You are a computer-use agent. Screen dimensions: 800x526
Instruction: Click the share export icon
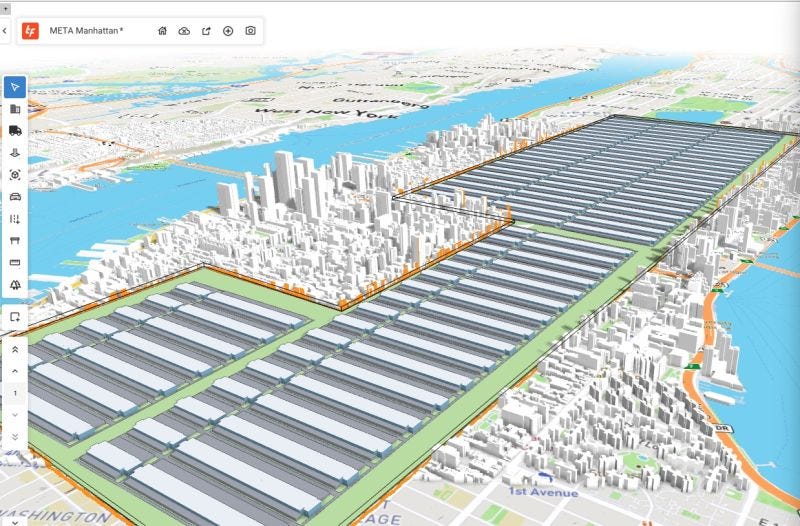point(206,31)
